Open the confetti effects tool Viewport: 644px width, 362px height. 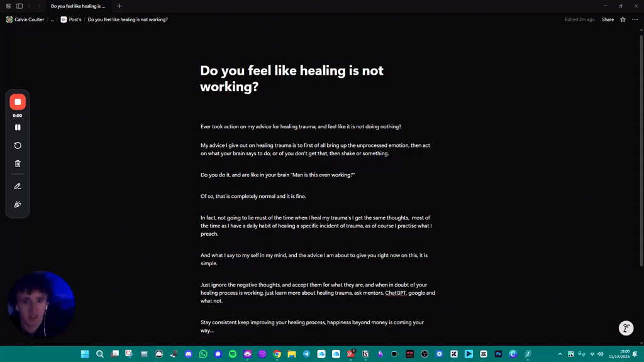coord(18,204)
